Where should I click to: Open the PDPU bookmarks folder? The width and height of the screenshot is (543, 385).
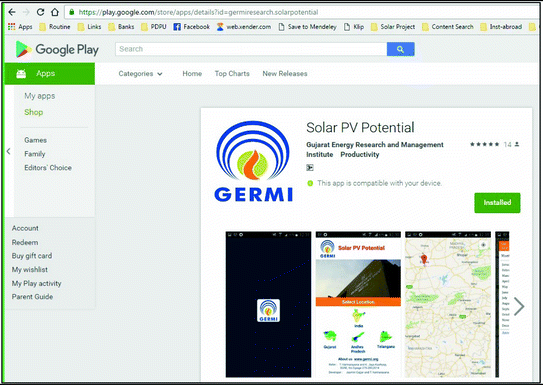pyautogui.click(x=154, y=27)
